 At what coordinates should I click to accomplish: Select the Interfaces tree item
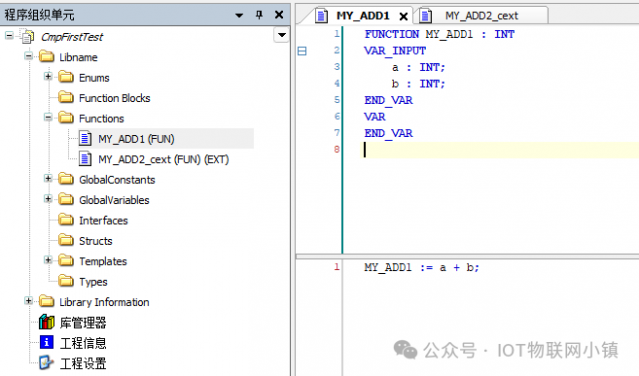tap(104, 220)
